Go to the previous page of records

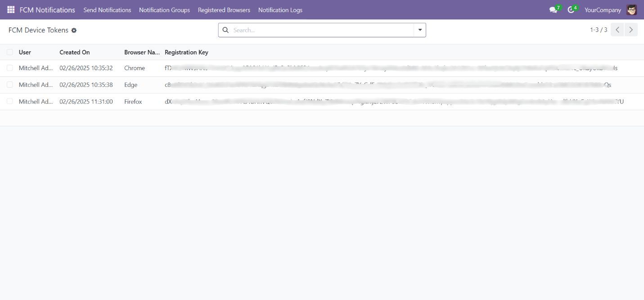click(617, 29)
